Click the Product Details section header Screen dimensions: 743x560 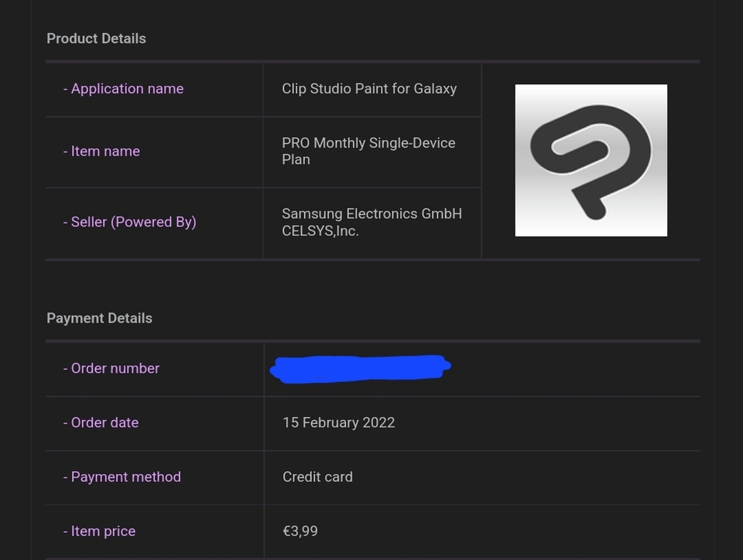(x=96, y=38)
